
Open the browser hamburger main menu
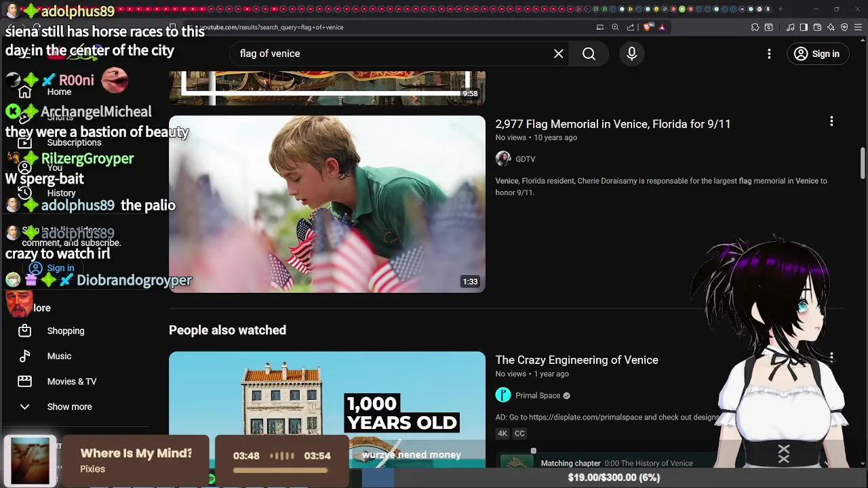[x=858, y=27]
